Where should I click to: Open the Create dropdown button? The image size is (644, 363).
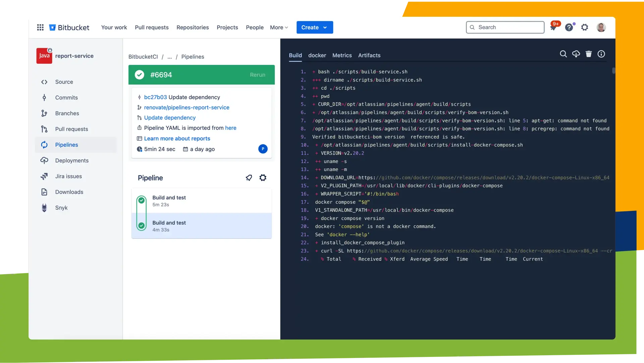pos(314,27)
